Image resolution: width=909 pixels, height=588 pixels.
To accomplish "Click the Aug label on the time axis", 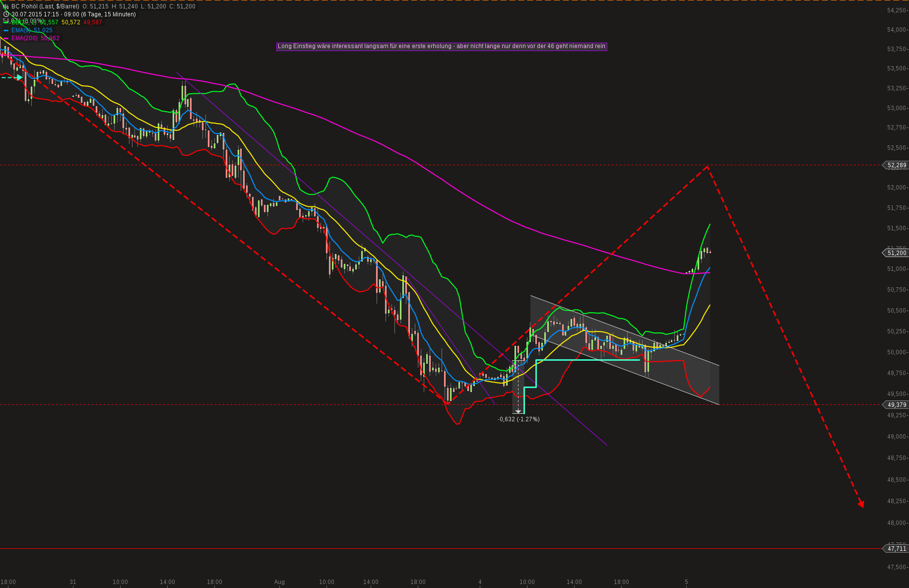I will point(279,582).
